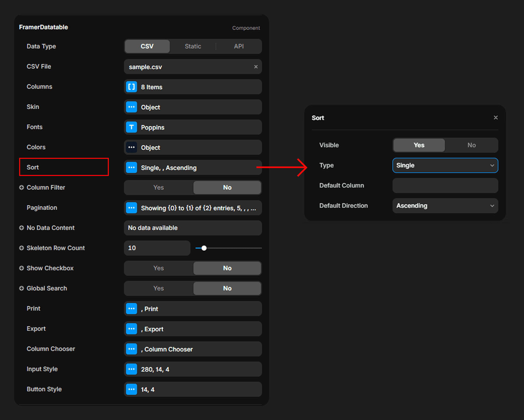Click plus icon beside Column Filter

tap(22, 187)
